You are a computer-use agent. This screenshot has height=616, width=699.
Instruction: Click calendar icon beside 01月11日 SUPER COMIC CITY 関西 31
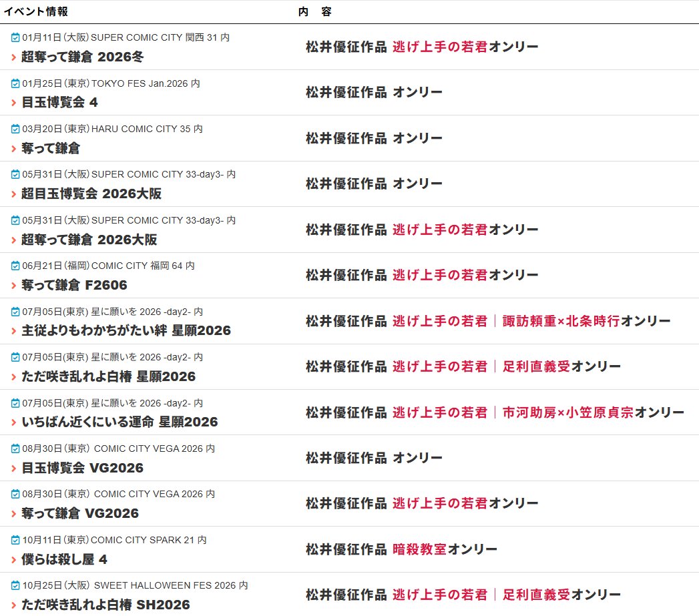tap(15, 37)
